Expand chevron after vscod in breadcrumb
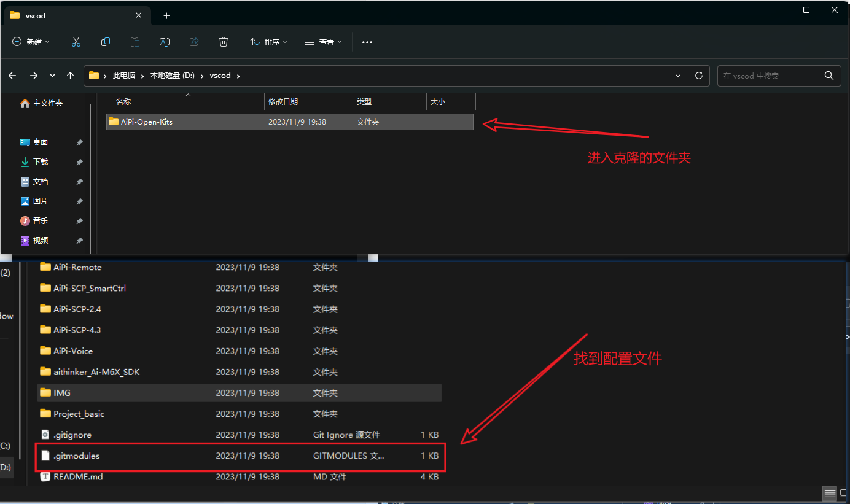 (238, 76)
